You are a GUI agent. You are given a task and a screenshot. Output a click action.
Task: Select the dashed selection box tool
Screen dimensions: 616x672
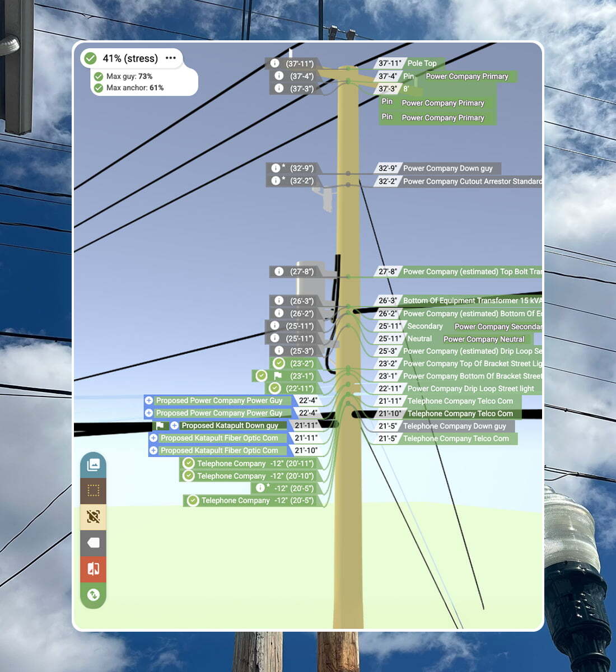tap(93, 491)
